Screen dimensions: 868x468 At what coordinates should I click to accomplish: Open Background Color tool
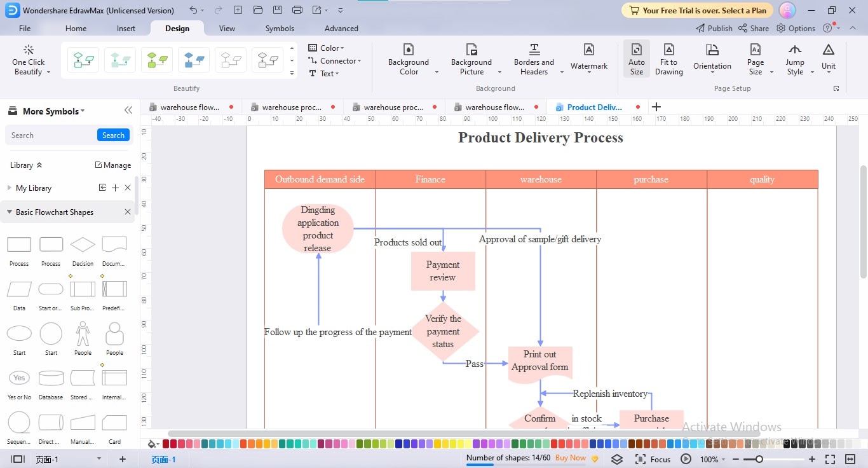tap(409, 60)
